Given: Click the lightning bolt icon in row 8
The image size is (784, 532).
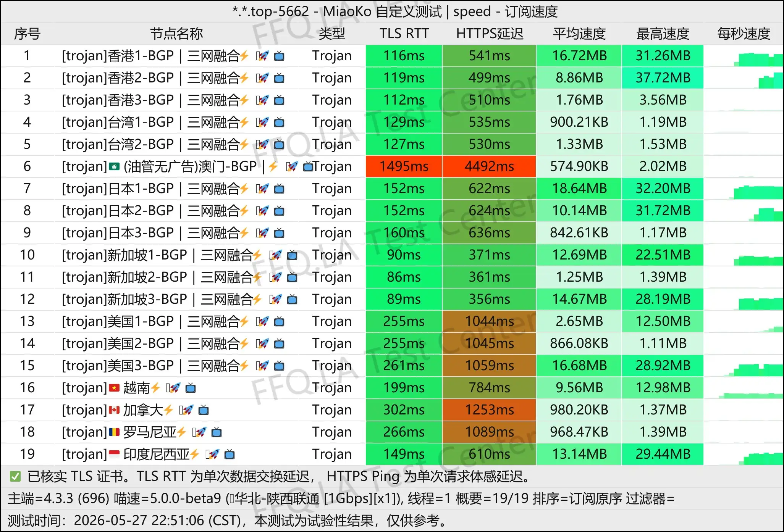Looking at the screenshot, I should click(x=244, y=211).
